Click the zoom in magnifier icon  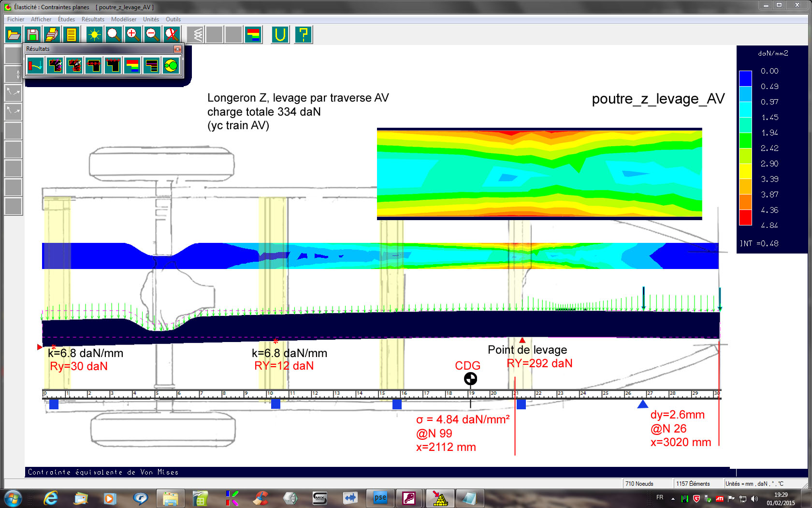pos(133,35)
